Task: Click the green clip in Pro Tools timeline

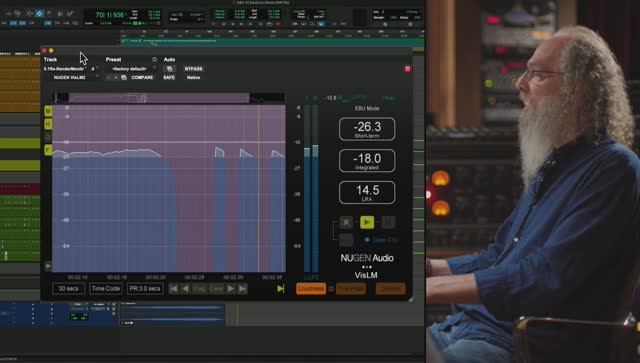Action: point(272,41)
